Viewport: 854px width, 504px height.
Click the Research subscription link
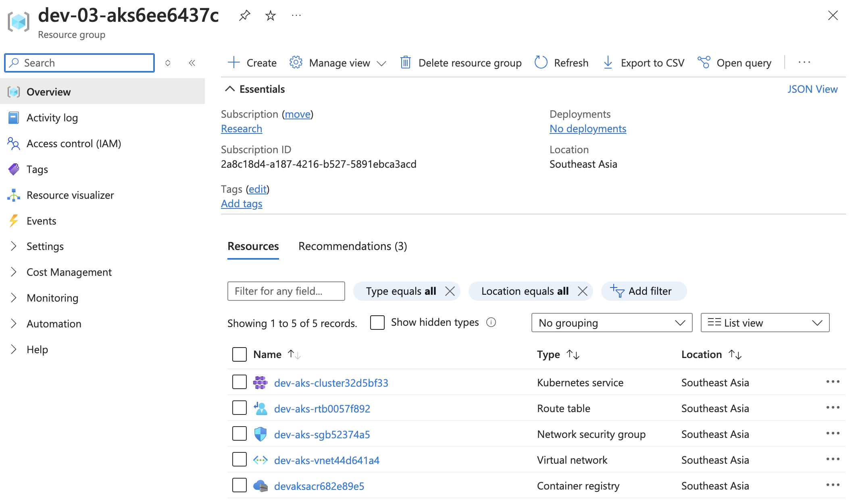click(x=241, y=128)
